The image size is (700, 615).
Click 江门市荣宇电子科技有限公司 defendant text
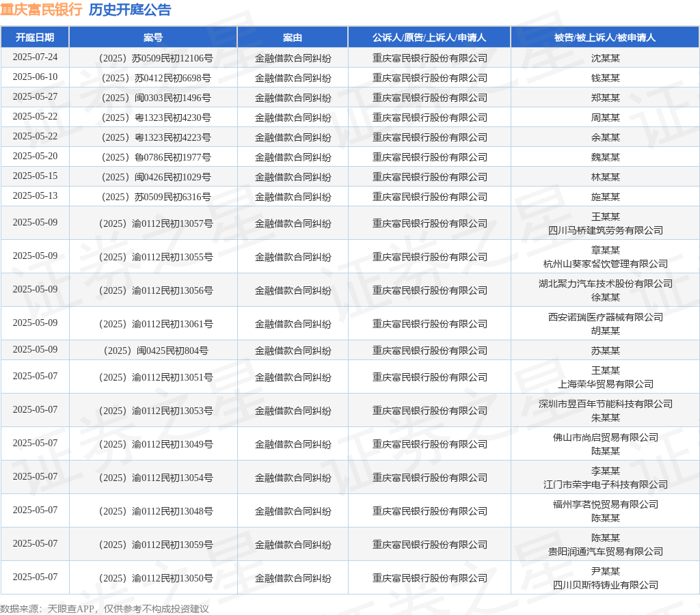[606, 484]
